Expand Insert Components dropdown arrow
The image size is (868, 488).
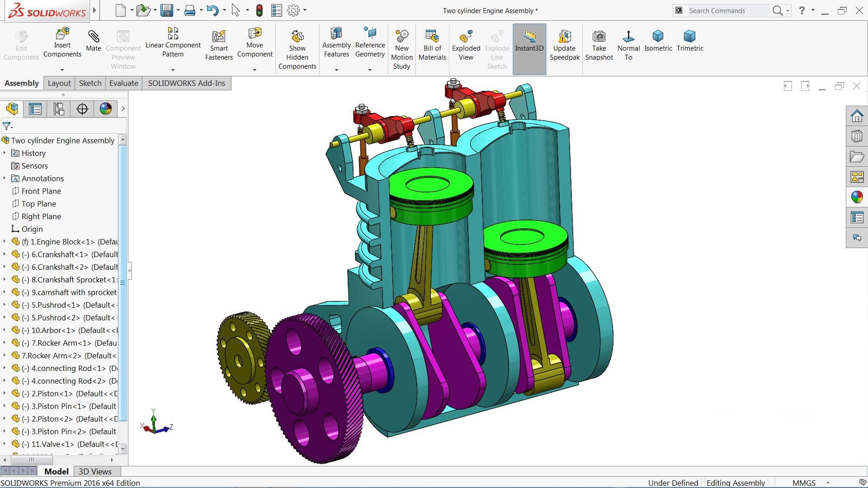62,70
